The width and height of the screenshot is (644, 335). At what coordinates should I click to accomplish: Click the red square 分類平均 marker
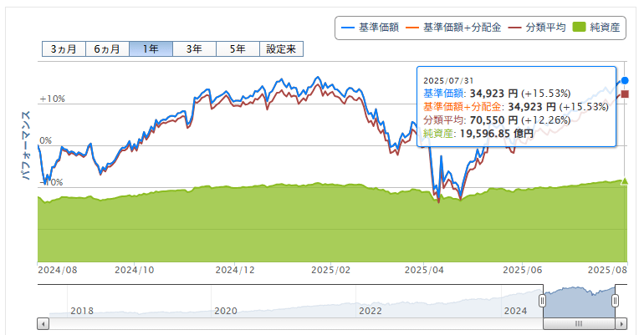[x=625, y=94]
